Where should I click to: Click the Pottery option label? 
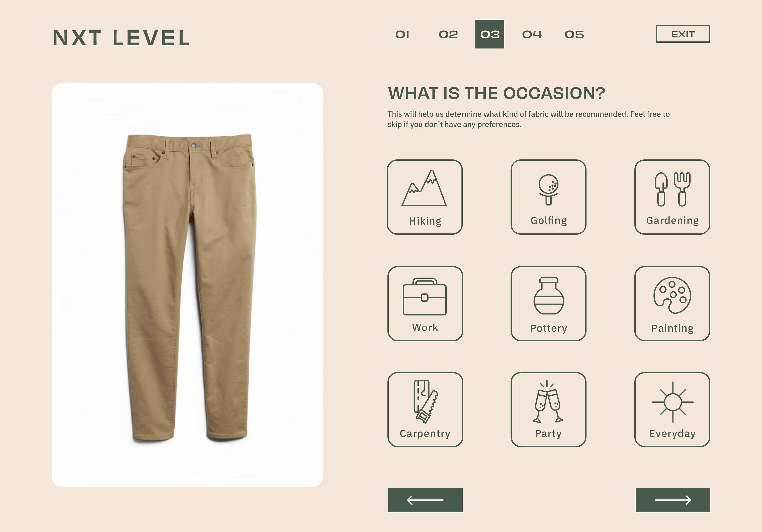549,328
